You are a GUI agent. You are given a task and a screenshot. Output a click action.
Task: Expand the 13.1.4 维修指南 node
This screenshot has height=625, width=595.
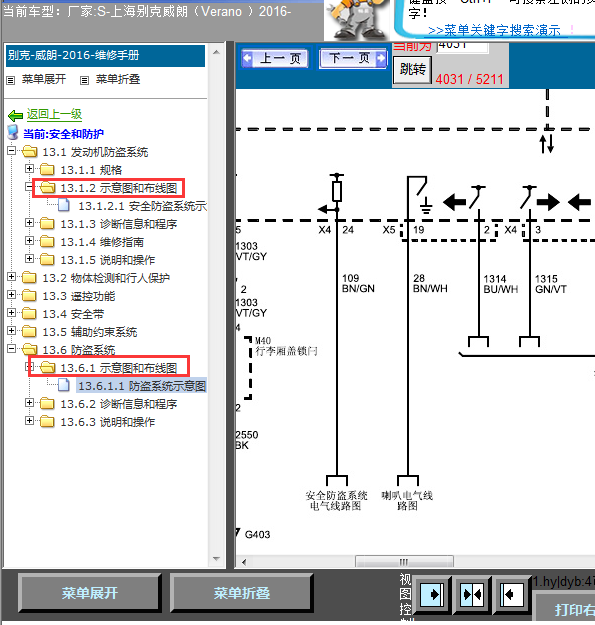coord(29,240)
